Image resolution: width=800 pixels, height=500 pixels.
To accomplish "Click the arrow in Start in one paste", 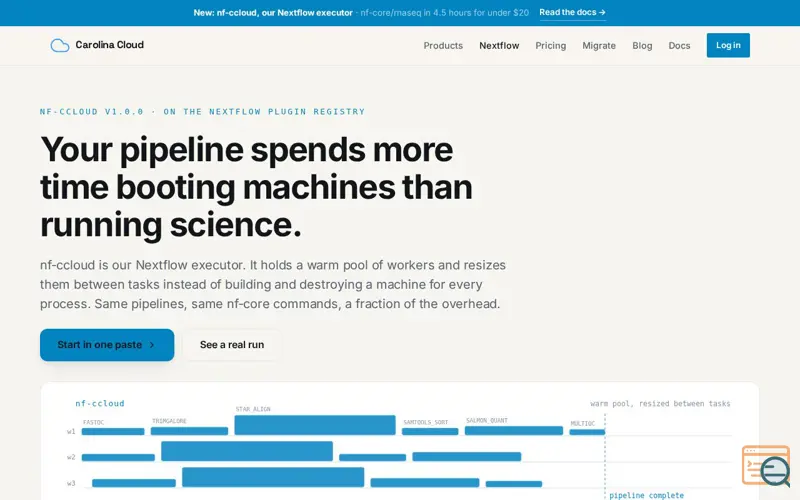I will (152, 345).
